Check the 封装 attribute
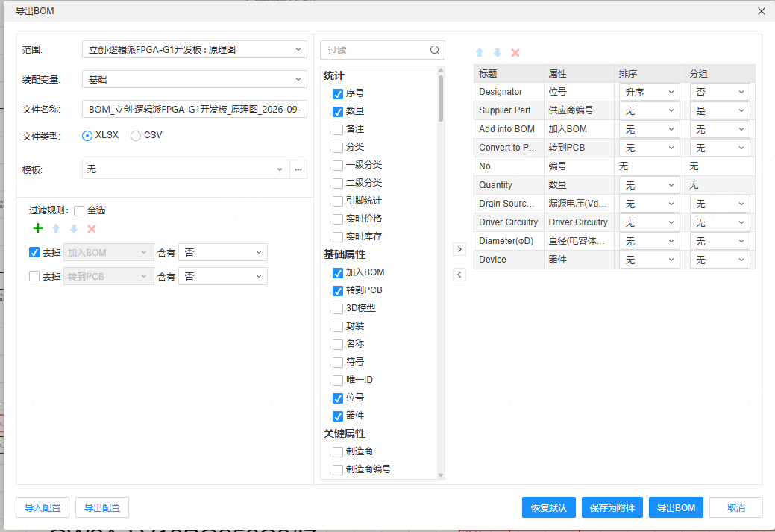 tap(338, 326)
